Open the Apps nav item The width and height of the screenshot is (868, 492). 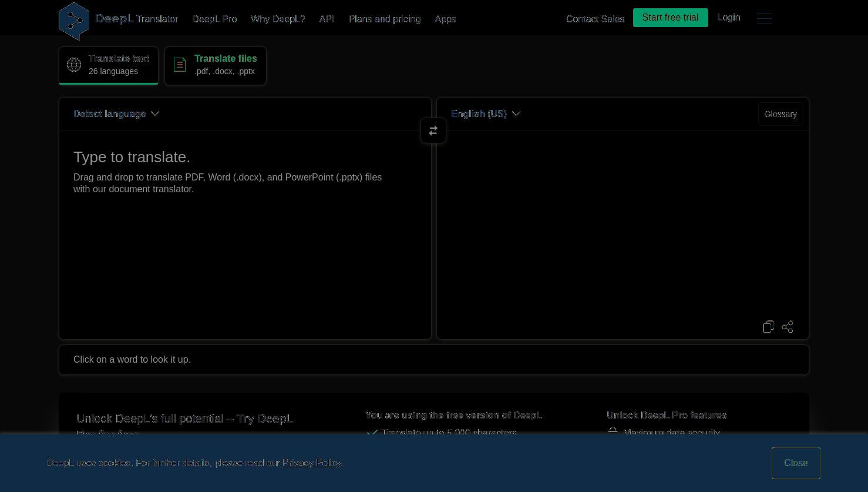coord(445,19)
